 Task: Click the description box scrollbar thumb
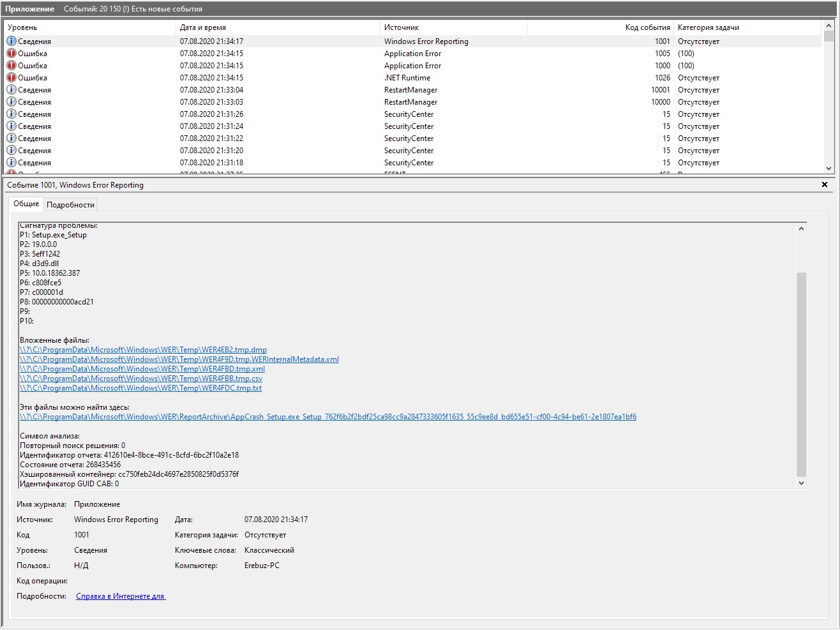tap(802, 374)
